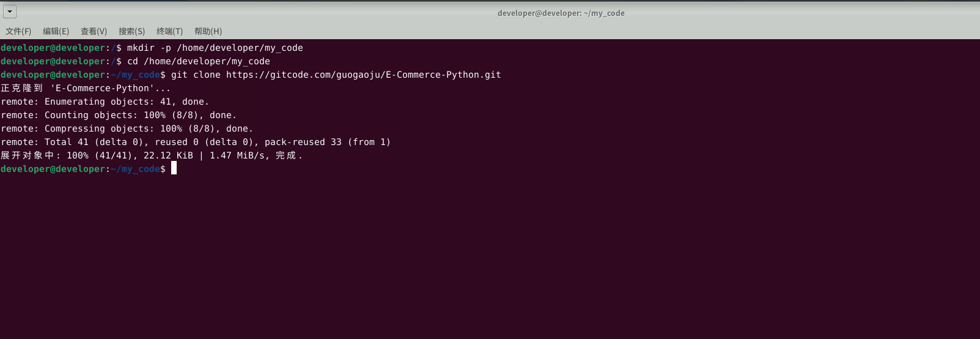Open the 编辑(E) menu
This screenshot has height=339, width=980.
pyautogui.click(x=56, y=31)
